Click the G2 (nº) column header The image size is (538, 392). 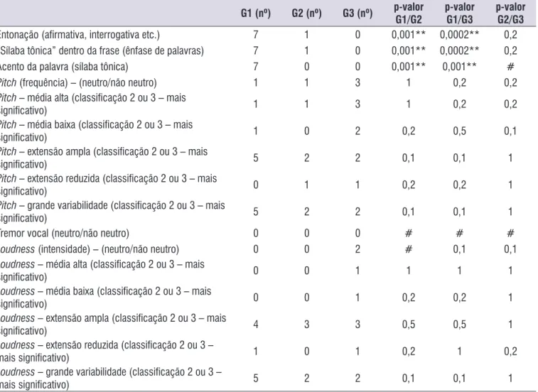[x=306, y=13]
